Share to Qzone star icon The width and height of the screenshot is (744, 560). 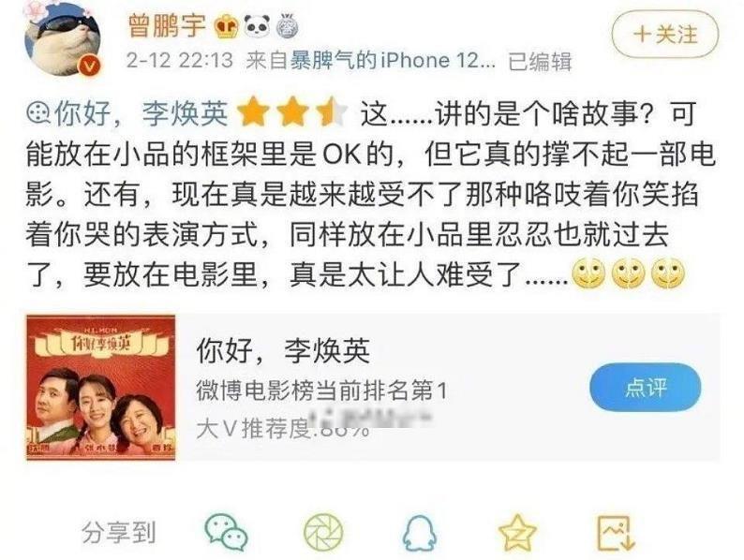[x=517, y=532]
